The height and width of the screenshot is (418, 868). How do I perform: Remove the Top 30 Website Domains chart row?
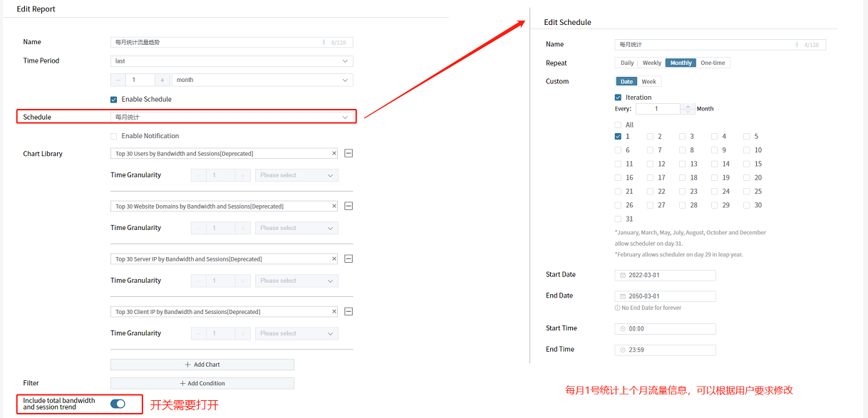coord(348,206)
